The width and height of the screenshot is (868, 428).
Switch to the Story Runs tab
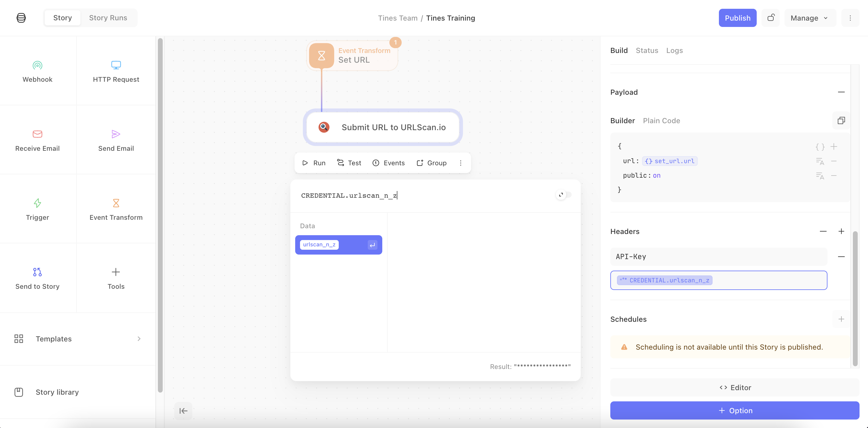coord(108,18)
